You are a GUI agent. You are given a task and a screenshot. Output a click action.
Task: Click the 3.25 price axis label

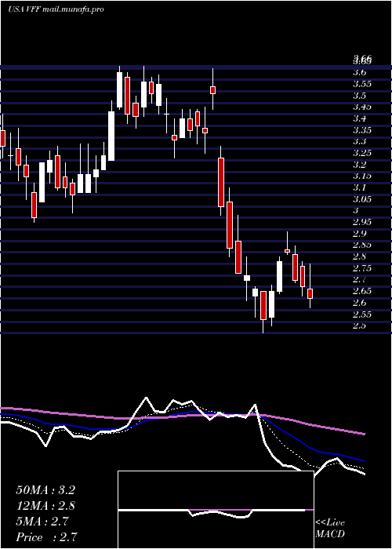click(x=362, y=153)
